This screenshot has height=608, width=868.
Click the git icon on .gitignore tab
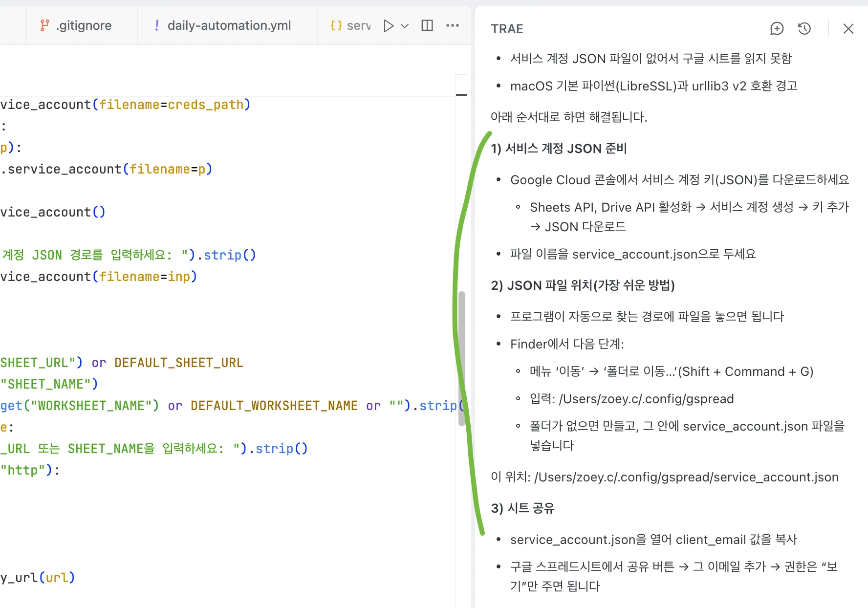44,25
